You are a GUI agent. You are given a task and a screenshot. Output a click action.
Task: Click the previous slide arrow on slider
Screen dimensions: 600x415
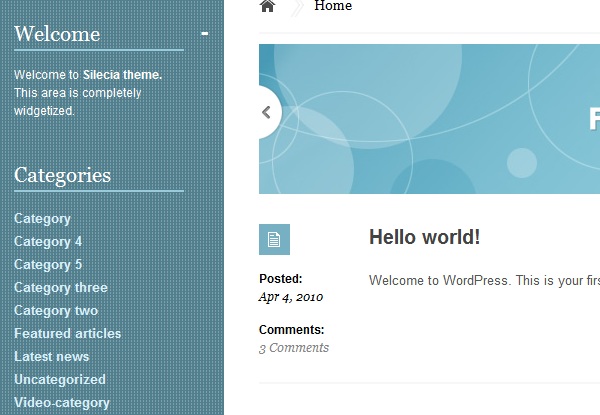[x=267, y=113]
